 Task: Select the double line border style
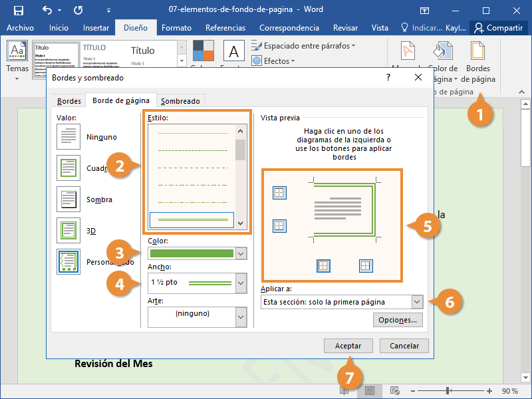point(192,219)
